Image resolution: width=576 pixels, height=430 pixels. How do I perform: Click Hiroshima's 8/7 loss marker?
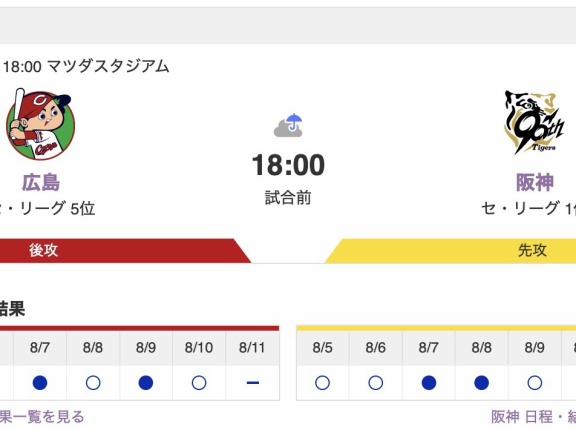click(40, 383)
